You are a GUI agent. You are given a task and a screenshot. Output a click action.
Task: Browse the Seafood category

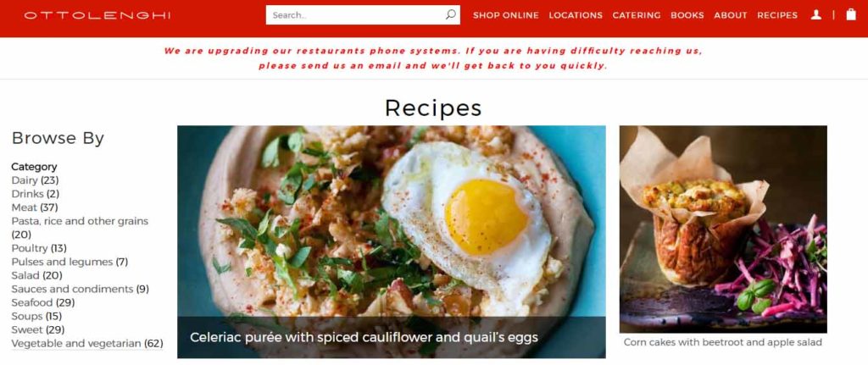click(32, 302)
